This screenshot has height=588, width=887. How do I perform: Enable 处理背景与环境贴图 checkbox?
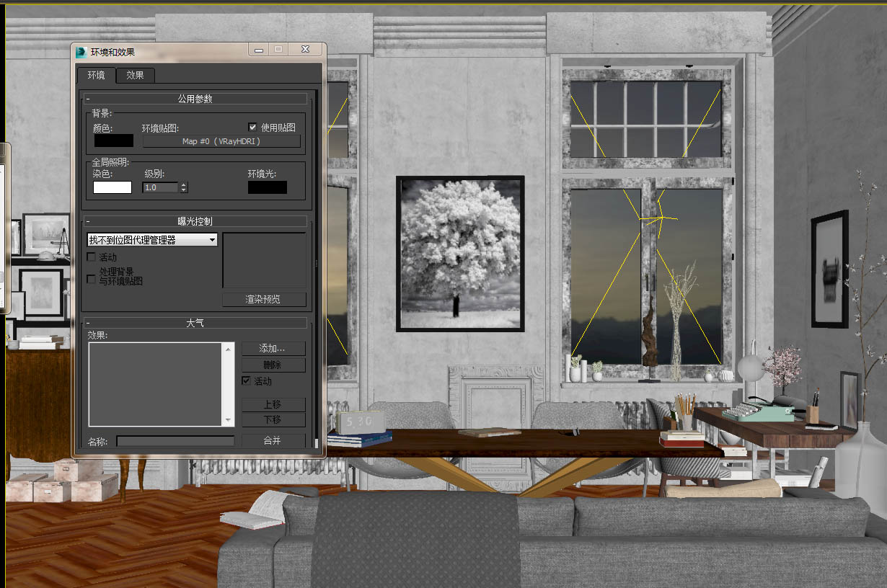[x=91, y=278]
